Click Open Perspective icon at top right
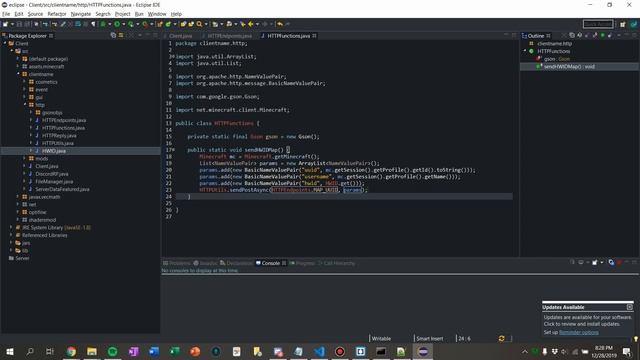Viewport: 640px width, 360px height. 622,24
